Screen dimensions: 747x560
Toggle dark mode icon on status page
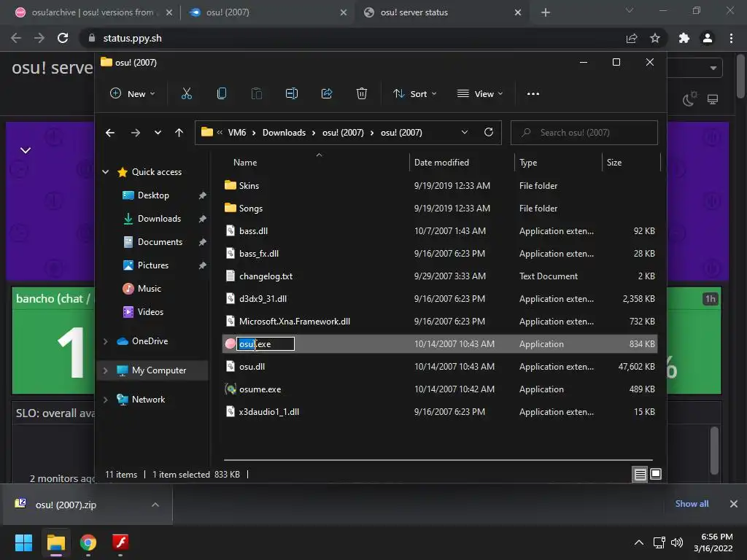[689, 99]
